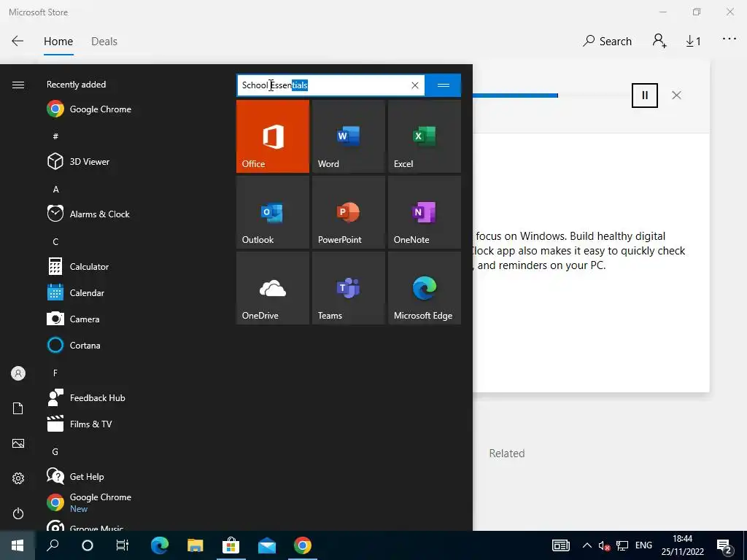The width and height of the screenshot is (747, 560).
Task: Switch to the Deals tab in Microsoft Store
Action: pos(104,42)
